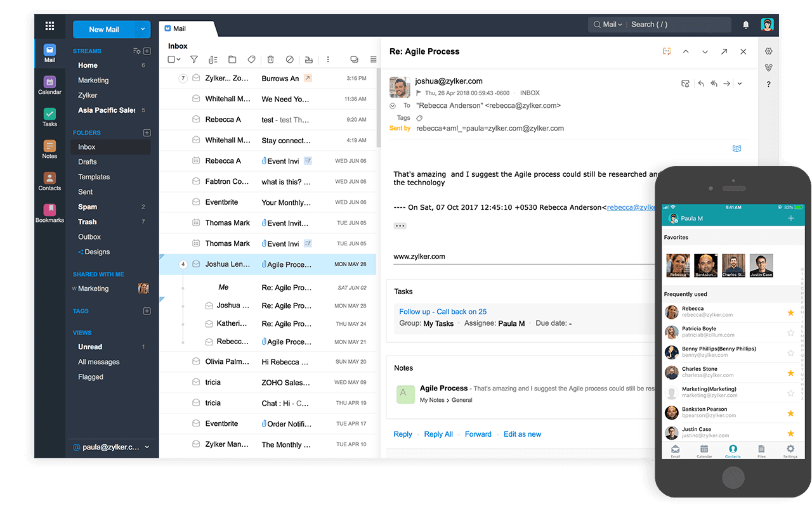Screen dimensions: 812x521
Task: Open the Settings tab on phone
Action: coord(790,451)
